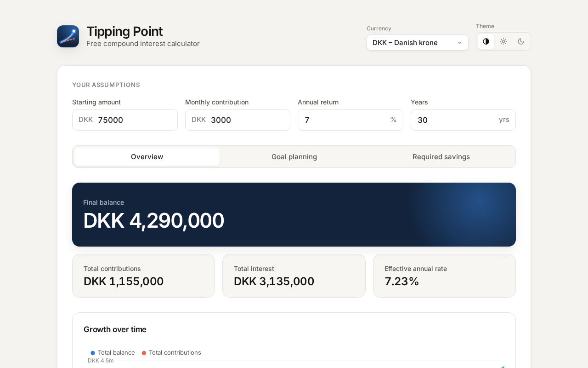This screenshot has width=588, height=368.
Task: Toggle the Total balance chart legend
Action: point(113,353)
